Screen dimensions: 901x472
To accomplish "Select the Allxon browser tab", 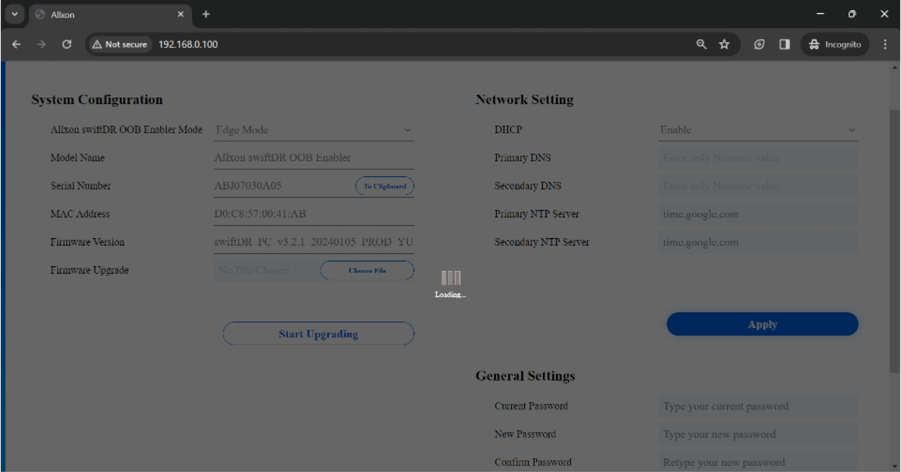I will 110,14.
